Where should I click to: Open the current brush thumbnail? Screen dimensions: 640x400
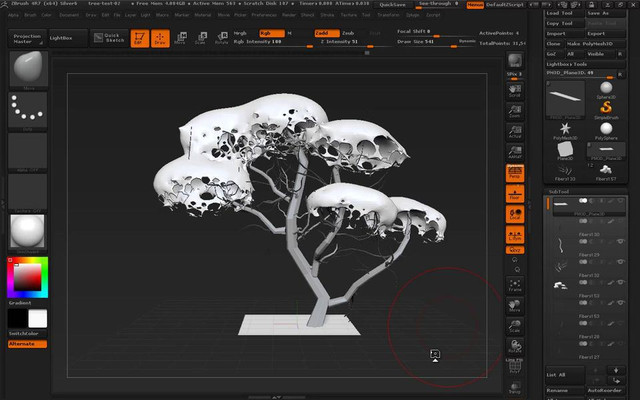click(x=27, y=68)
